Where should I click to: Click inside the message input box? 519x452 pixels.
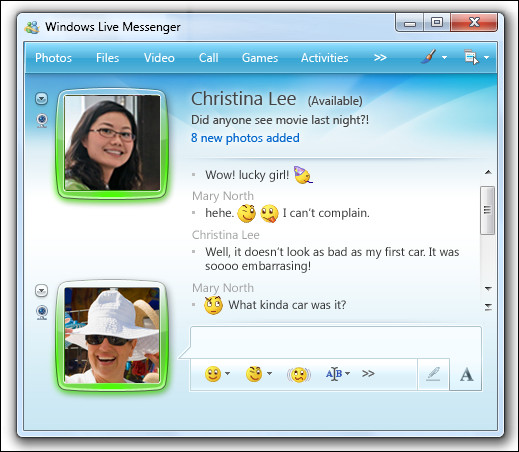pyautogui.click(x=336, y=342)
